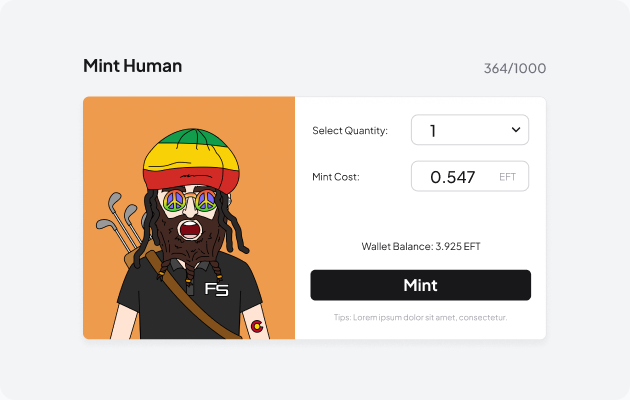Click the Colorado C tattoo on arm
Viewport: 630px width, 400px height.
pos(257,326)
